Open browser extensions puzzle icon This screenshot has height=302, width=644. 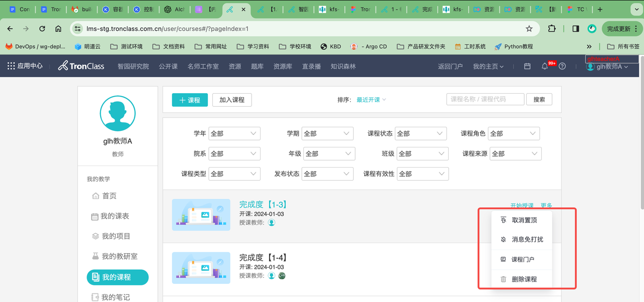[552, 29]
